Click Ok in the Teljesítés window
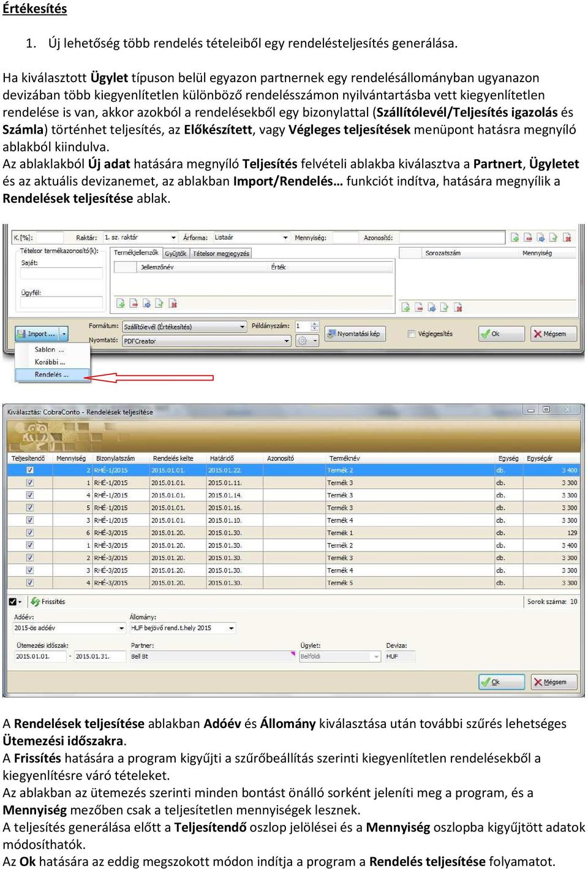The width and height of the screenshot is (588, 869). click(x=502, y=334)
